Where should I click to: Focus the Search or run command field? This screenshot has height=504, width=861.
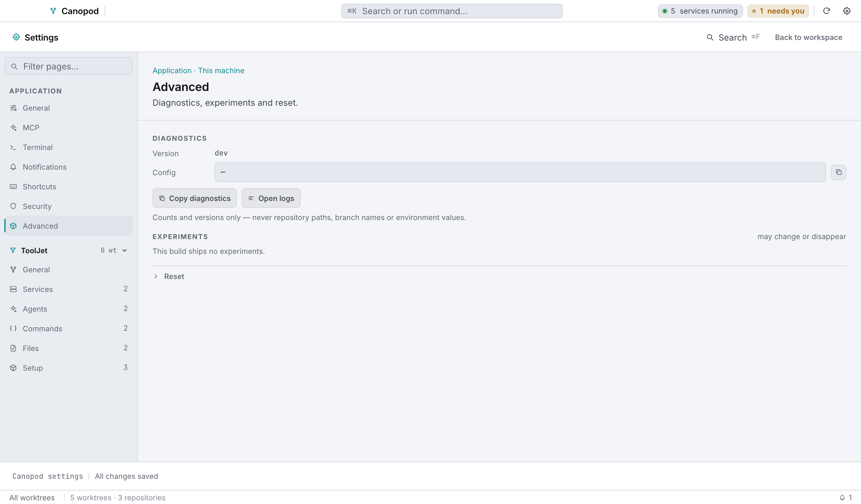[452, 11]
